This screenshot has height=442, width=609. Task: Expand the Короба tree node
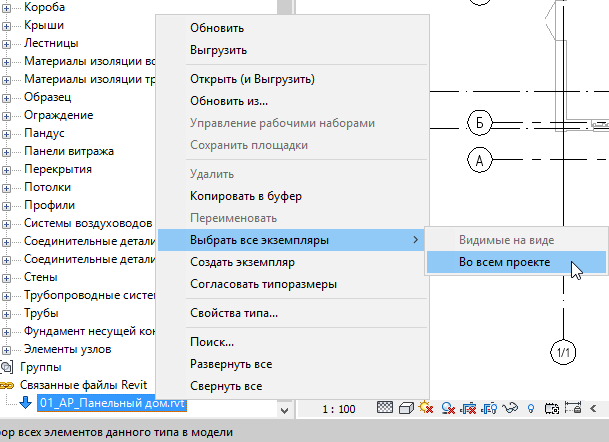6,8
